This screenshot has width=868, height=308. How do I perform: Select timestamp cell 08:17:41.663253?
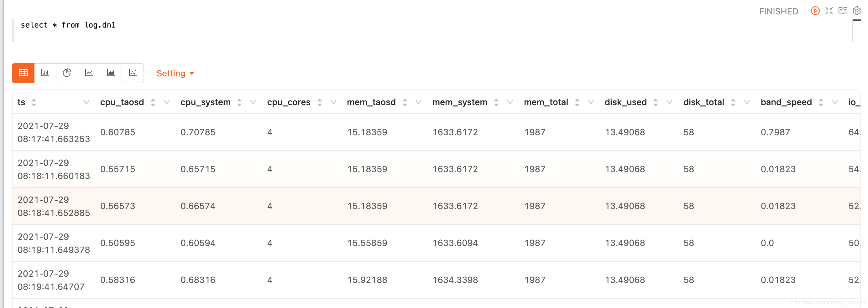tap(54, 132)
